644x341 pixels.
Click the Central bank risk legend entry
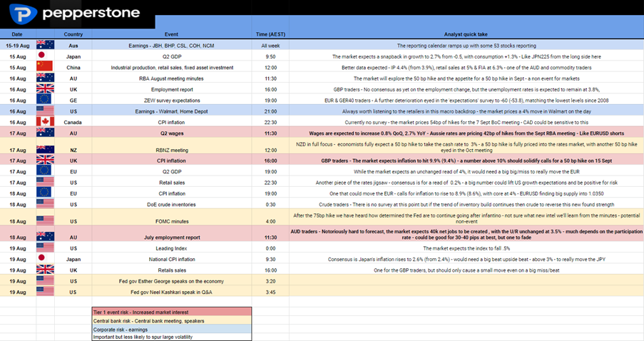coord(172,321)
